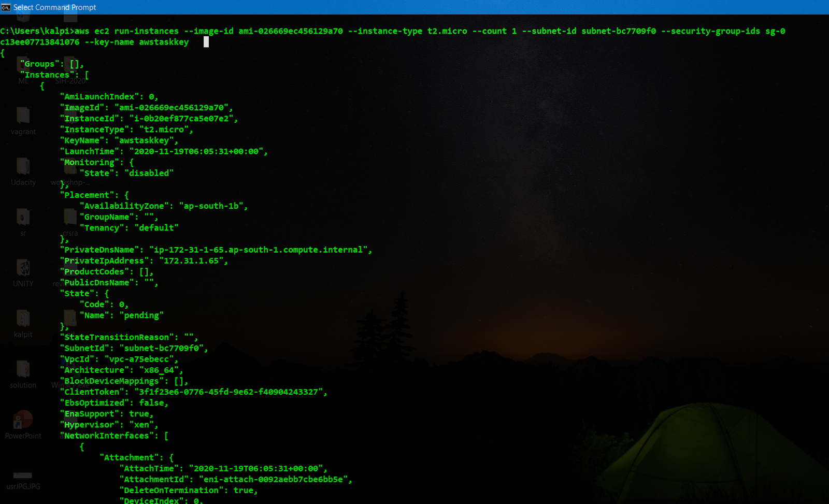Click the PowerPoint desktop shortcut icon
The height and width of the screenshot is (504, 829).
23,420
